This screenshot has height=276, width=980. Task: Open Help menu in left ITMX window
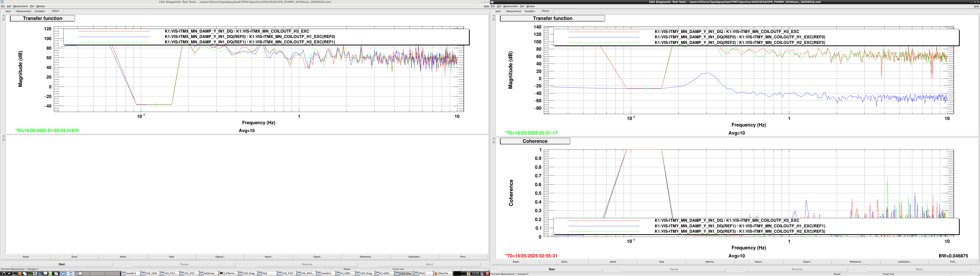(486, 6)
